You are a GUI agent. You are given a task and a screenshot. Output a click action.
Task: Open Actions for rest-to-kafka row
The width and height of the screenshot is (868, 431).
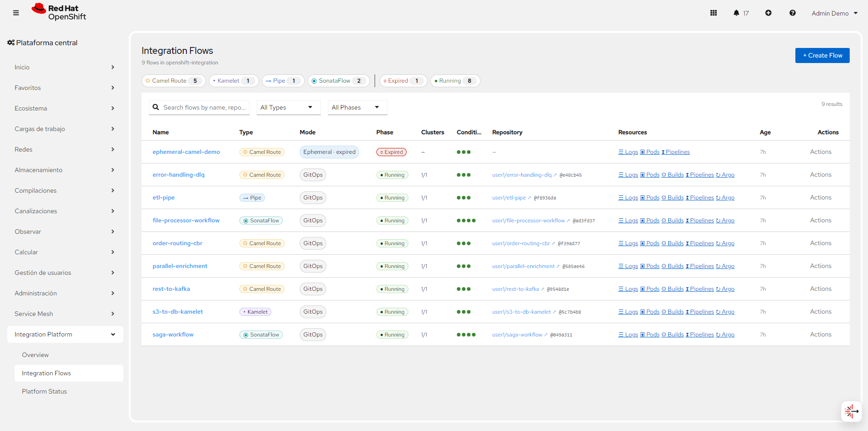[x=821, y=289]
